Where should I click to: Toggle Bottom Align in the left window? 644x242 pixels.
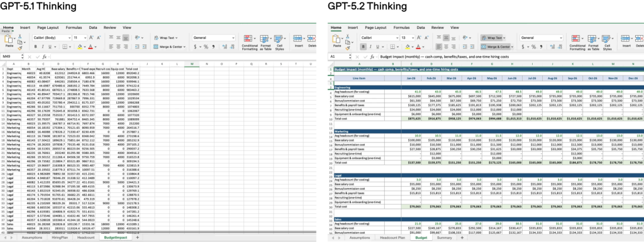click(x=126, y=38)
